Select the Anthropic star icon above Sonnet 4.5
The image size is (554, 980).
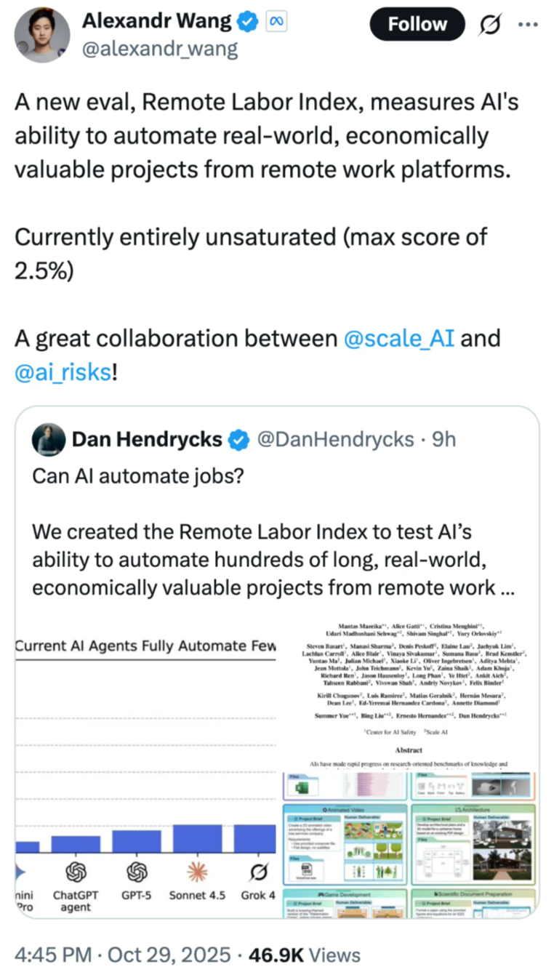(197, 872)
